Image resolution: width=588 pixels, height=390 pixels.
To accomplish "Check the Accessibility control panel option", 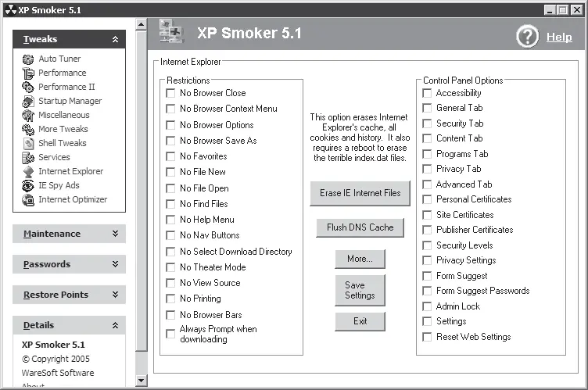I will (427, 93).
